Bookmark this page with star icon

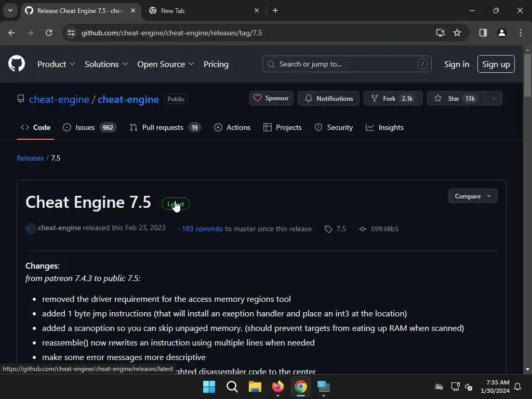point(457,33)
